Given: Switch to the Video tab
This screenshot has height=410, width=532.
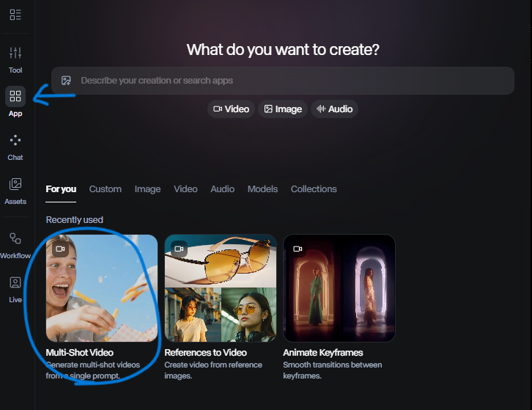Looking at the screenshot, I should point(185,189).
